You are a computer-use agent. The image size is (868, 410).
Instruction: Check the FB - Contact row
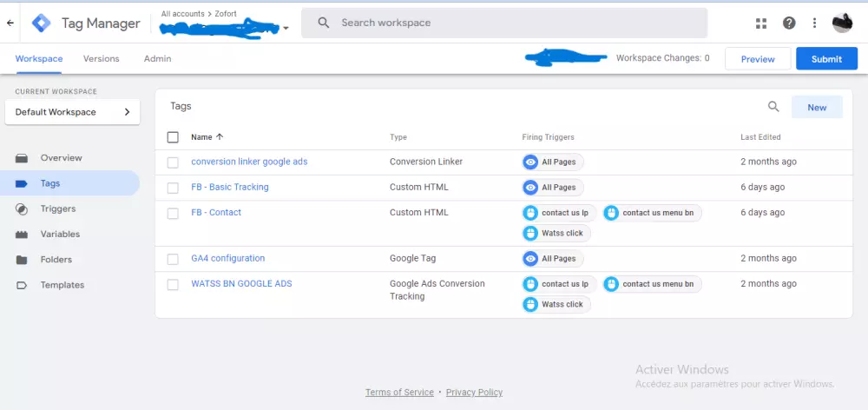click(173, 214)
